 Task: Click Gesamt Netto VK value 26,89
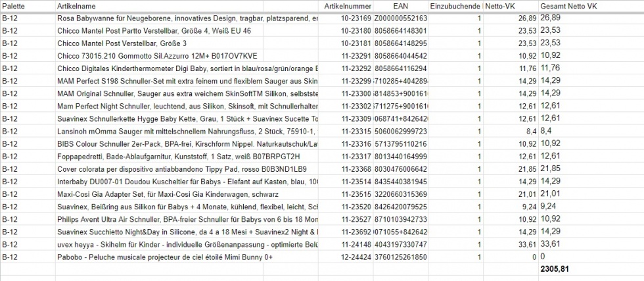click(591, 18)
